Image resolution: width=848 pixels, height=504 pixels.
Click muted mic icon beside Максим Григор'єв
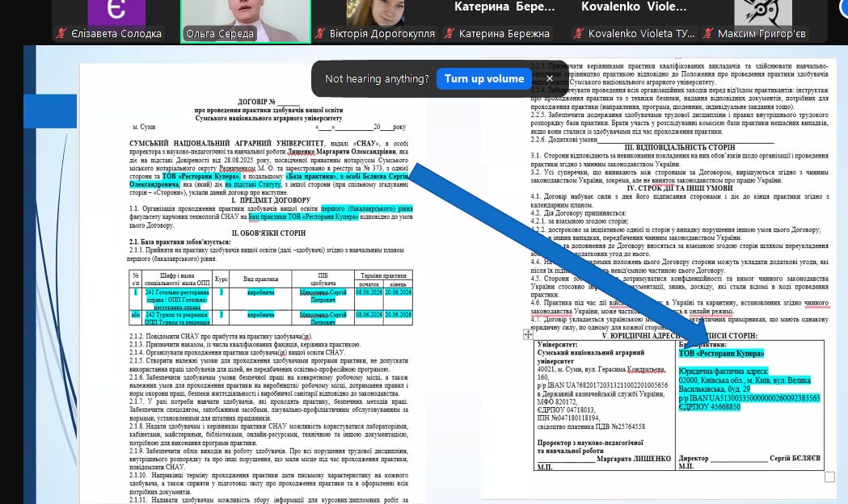point(707,34)
